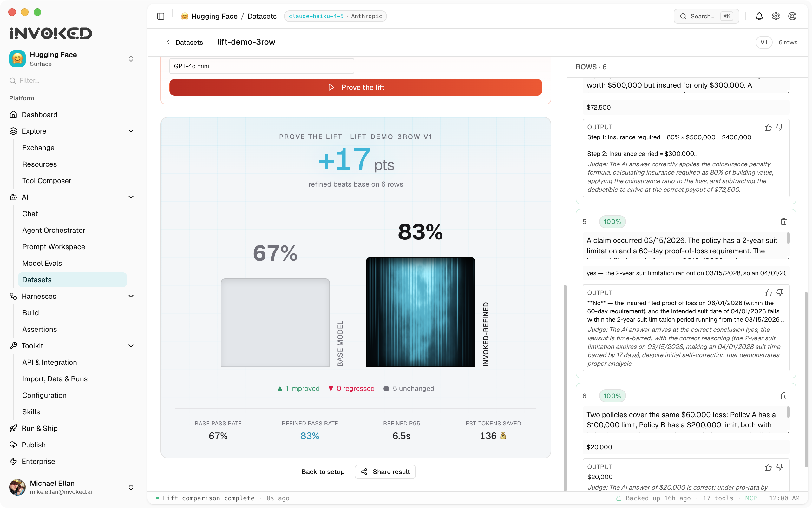Open the V1 version selector
812x508 pixels.
click(x=764, y=42)
